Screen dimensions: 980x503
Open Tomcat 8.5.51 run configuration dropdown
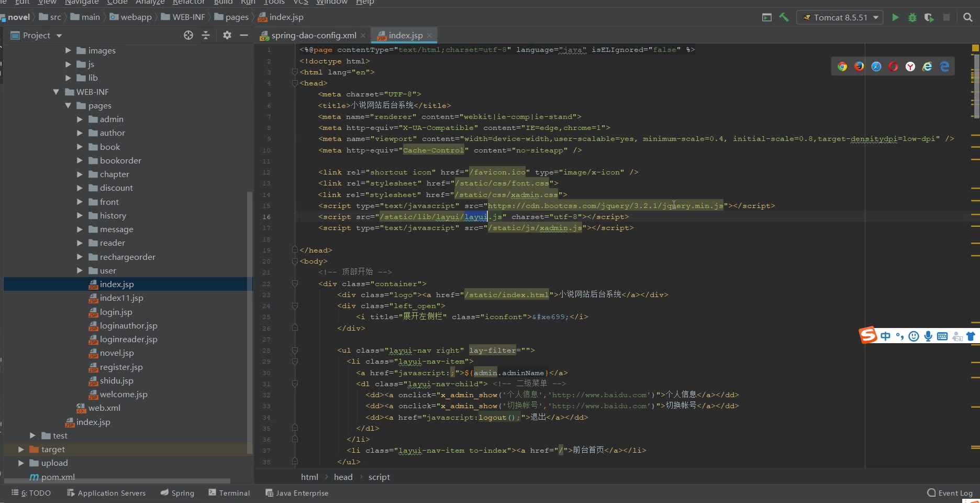click(x=840, y=17)
